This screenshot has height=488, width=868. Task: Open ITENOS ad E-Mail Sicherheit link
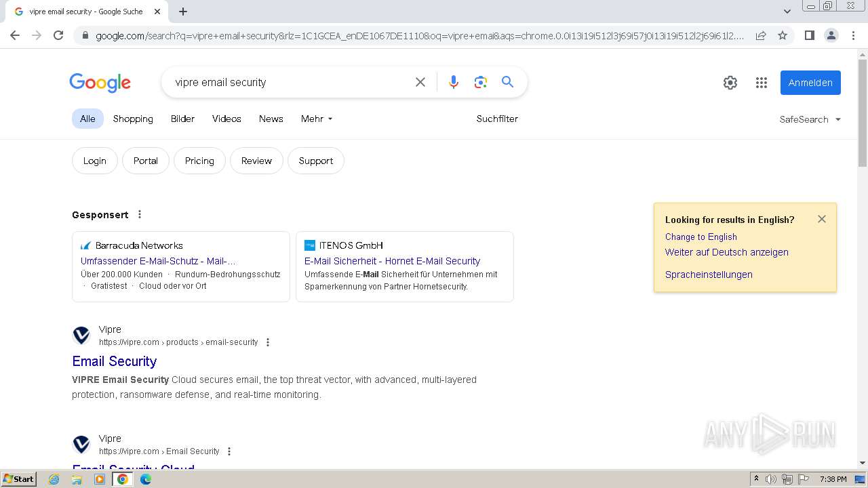392,261
